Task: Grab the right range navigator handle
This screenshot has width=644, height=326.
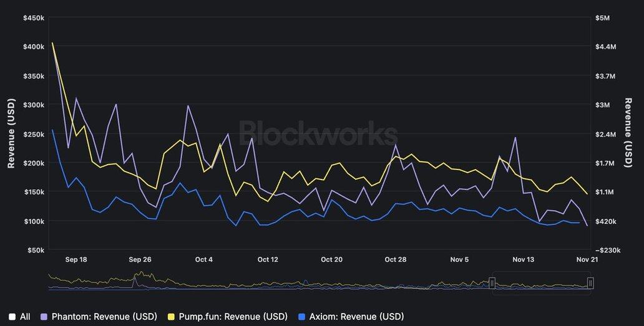Action: coord(590,283)
